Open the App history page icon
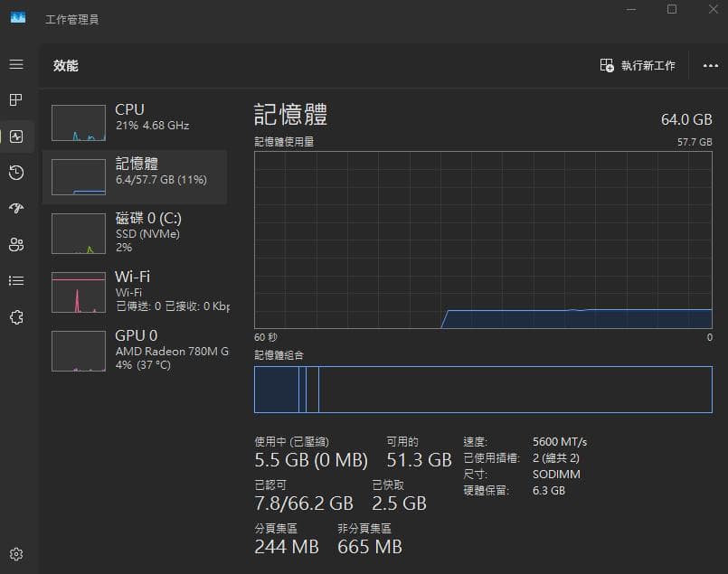 pos(15,173)
